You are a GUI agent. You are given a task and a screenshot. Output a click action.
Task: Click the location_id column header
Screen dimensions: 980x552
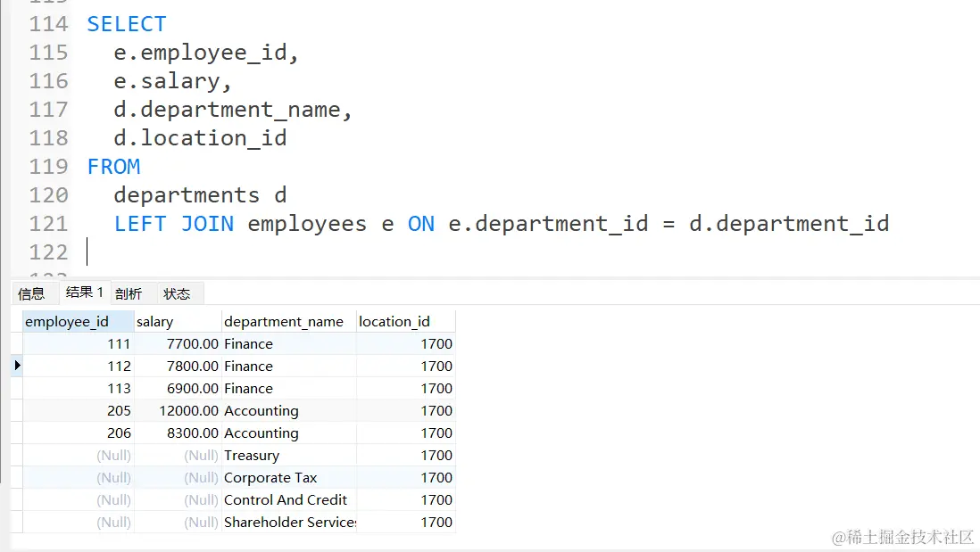coord(405,322)
